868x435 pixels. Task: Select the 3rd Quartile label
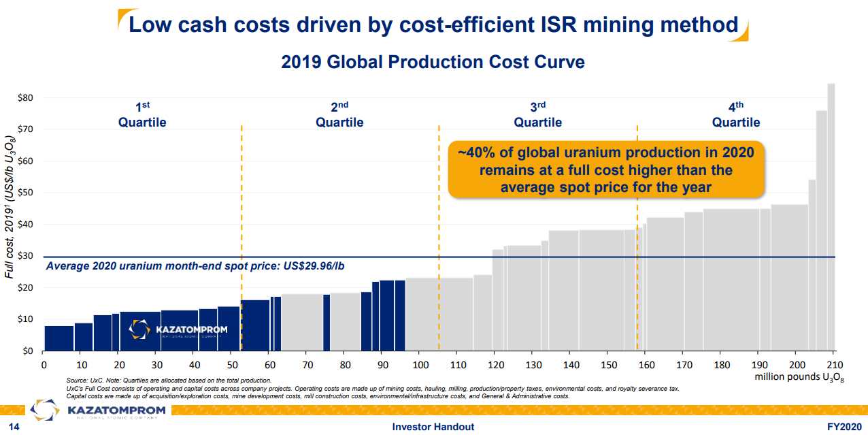tap(537, 115)
